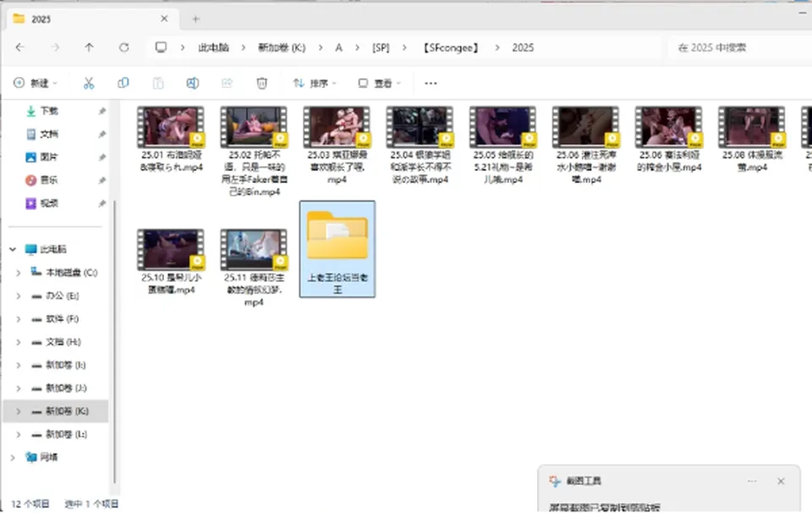Select the video file starting with 25.11
Image resolution: width=812 pixels, height=513 pixels.
tap(254, 268)
